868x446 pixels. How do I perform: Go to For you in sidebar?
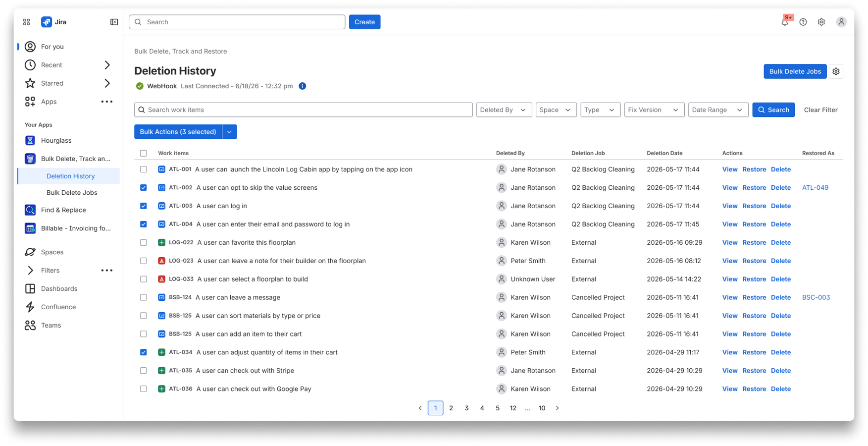pyautogui.click(x=52, y=47)
